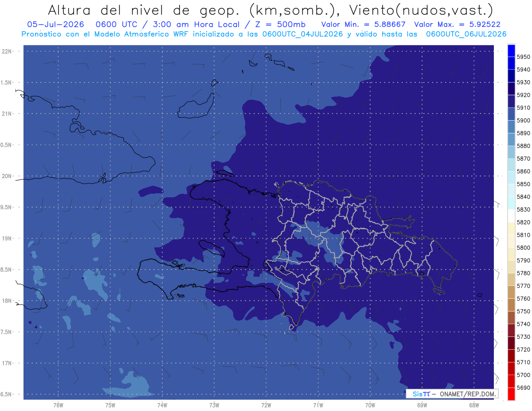532x411 pixels.
Task: Click "Valor Max. = 5.92522"
Action: [x=457, y=25]
